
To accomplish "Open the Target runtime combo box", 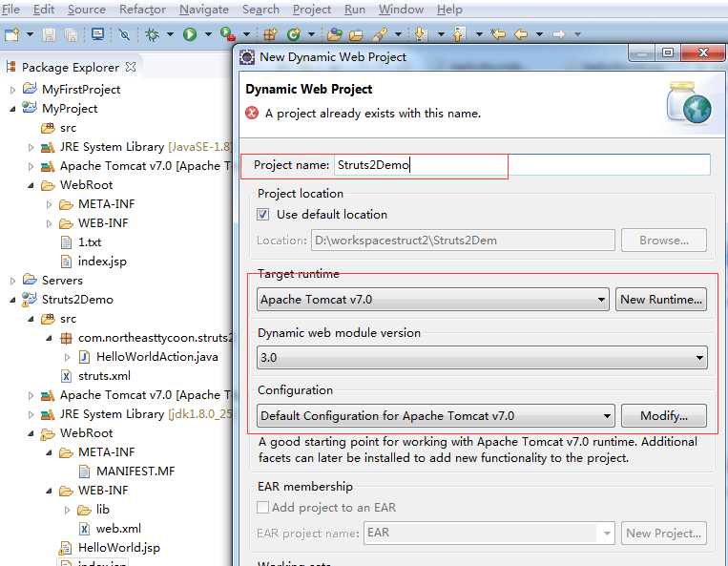I will tap(433, 300).
